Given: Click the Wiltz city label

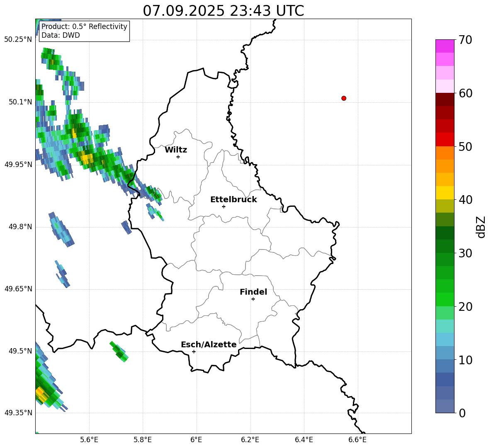Looking at the screenshot, I should (176, 150).
